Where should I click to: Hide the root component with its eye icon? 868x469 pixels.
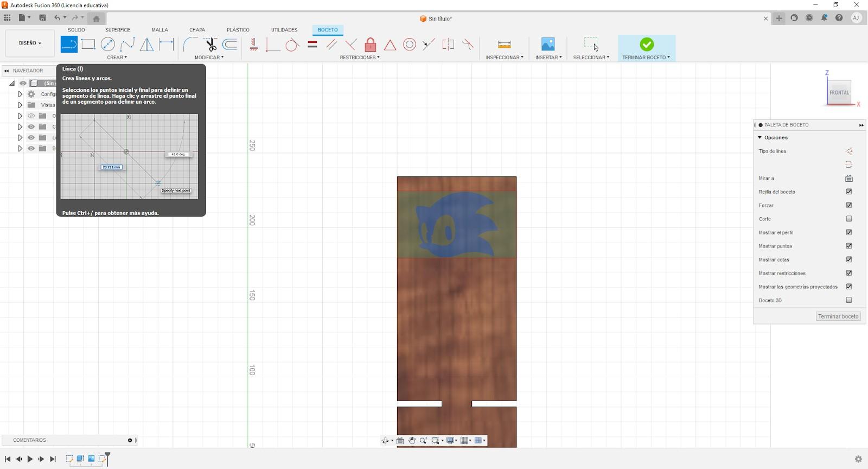point(23,83)
